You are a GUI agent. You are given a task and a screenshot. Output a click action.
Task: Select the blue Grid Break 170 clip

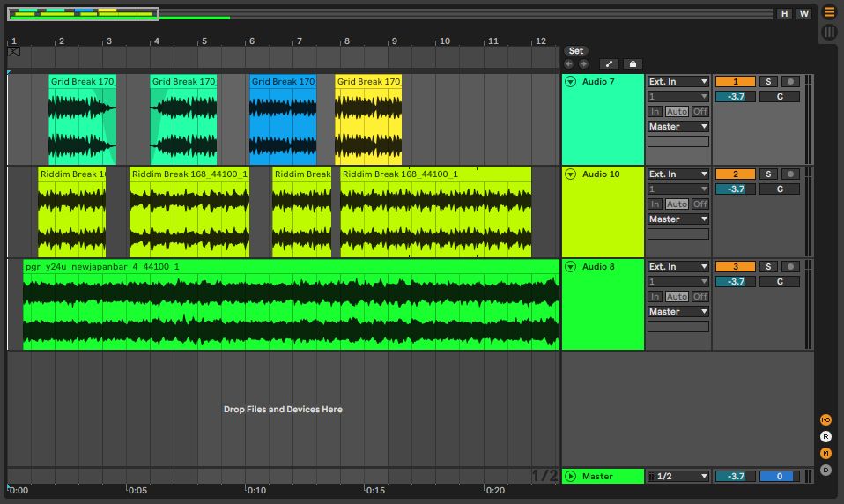pos(283,120)
